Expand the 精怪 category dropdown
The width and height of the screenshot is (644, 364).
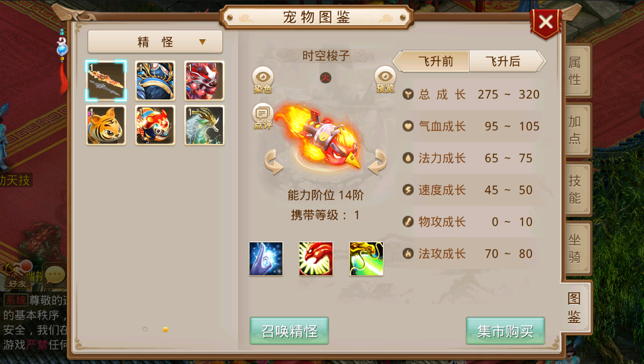[x=155, y=42]
